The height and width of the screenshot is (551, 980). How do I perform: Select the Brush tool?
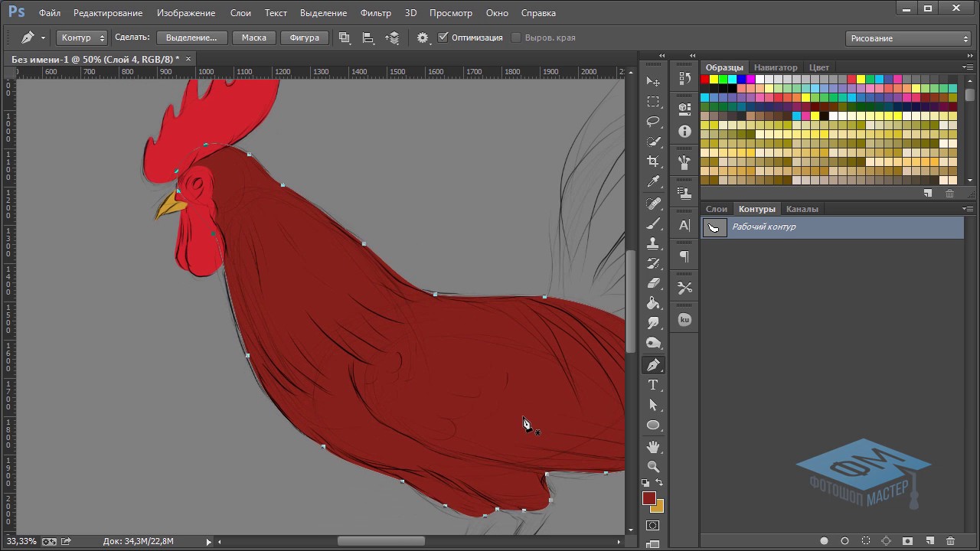[x=653, y=223]
